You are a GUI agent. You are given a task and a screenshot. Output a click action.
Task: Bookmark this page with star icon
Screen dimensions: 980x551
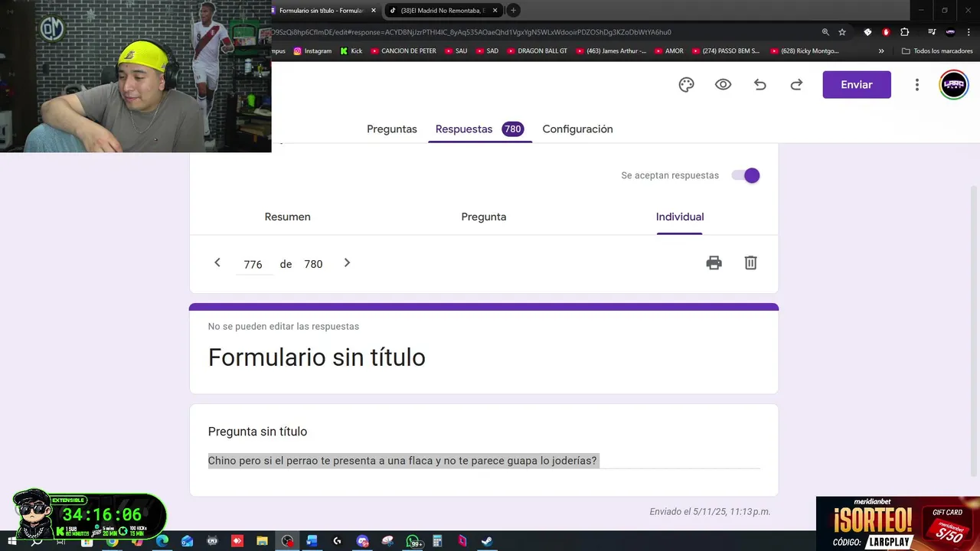click(x=842, y=32)
